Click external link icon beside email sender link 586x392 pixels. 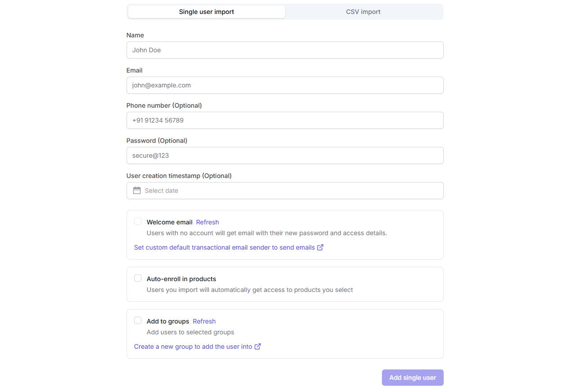pyautogui.click(x=320, y=247)
